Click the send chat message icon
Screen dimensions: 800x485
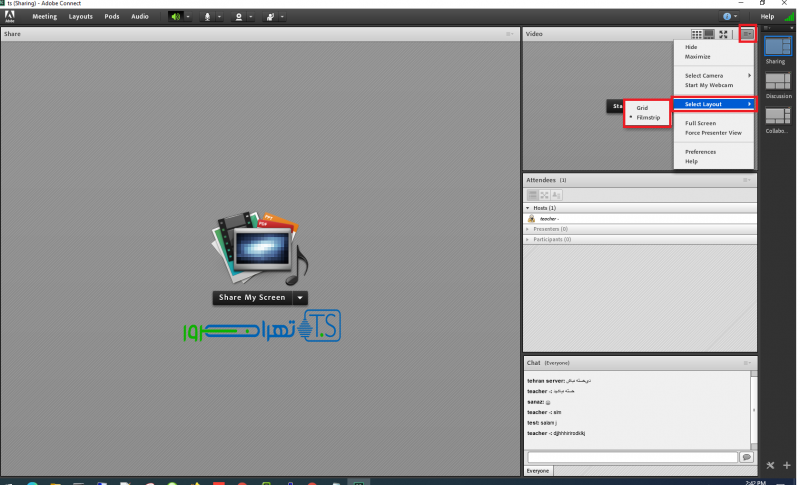tap(746, 457)
